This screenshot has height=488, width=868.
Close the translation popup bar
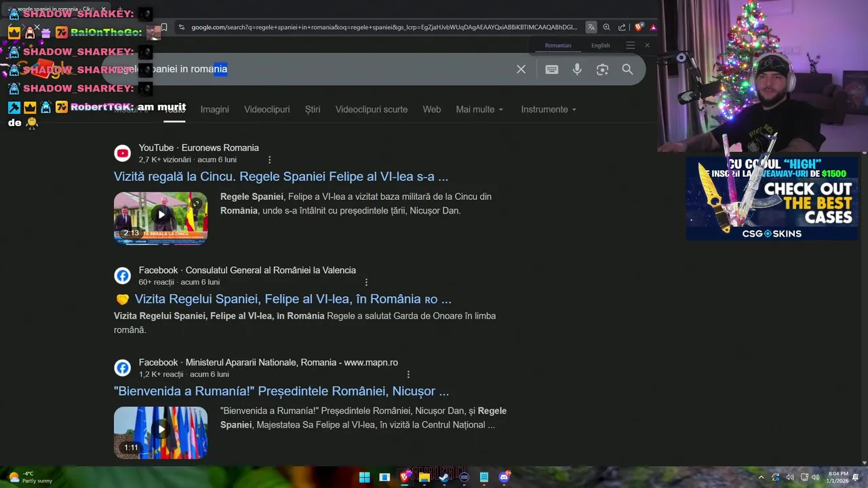click(x=647, y=45)
